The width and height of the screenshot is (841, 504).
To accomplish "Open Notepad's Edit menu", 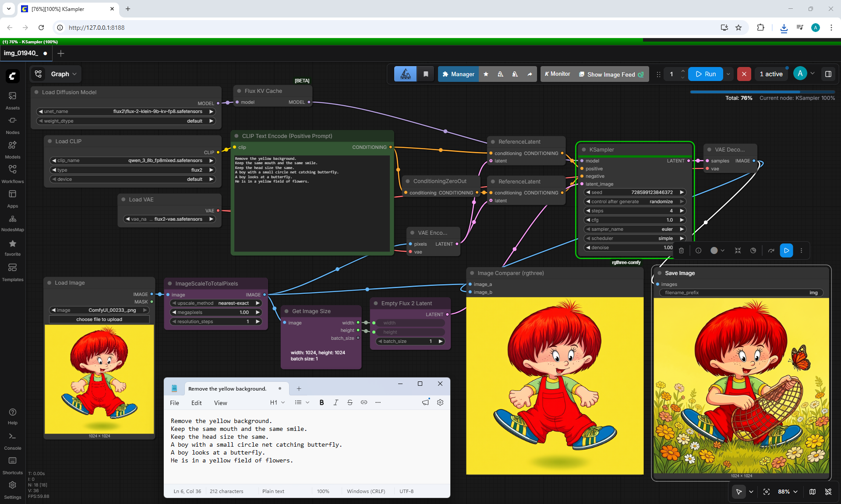I will coord(196,403).
